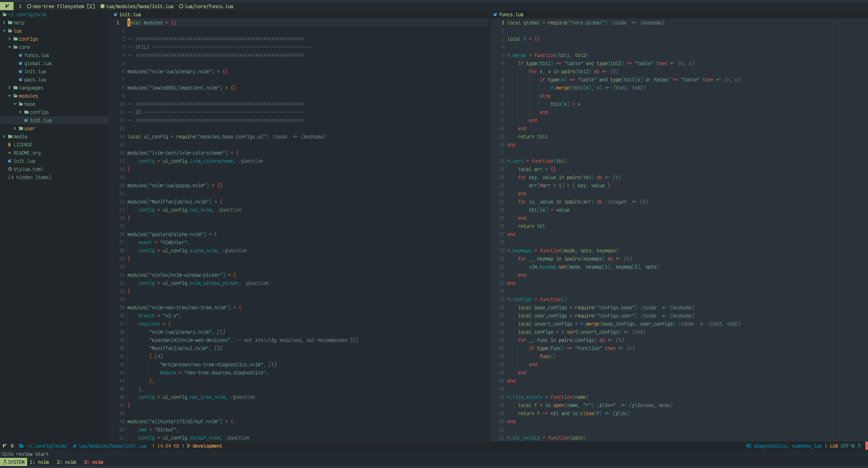The image size is (868, 468).
Task: Open global.lua from the file tree
Action: click(x=38, y=63)
